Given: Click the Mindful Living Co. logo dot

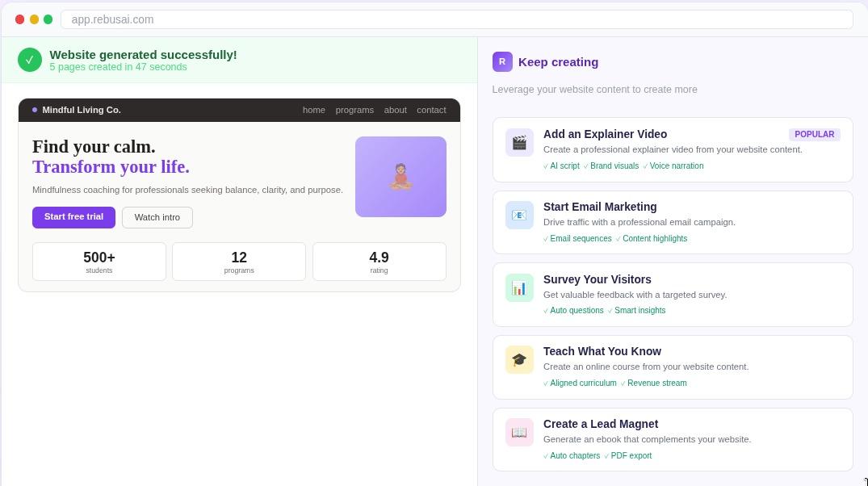Looking at the screenshot, I should click(34, 109).
